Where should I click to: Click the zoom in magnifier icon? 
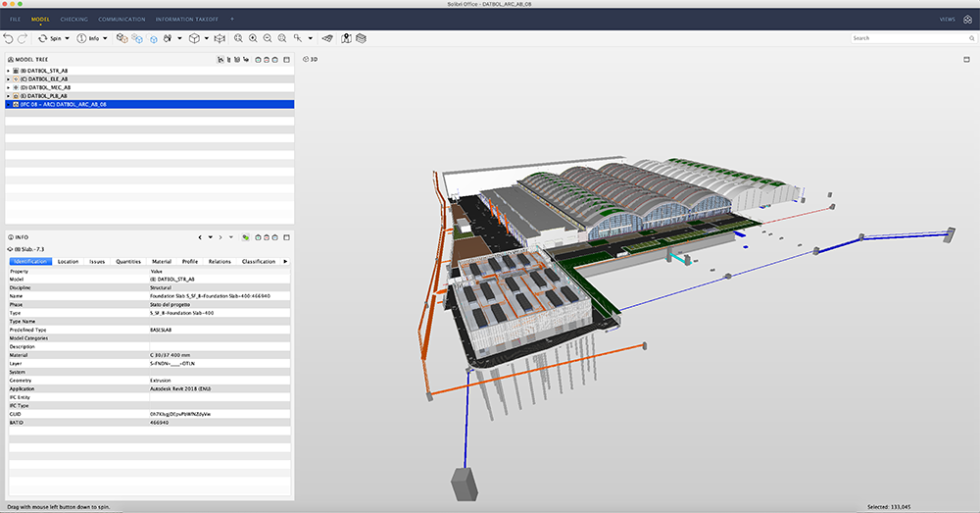pyautogui.click(x=253, y=38)
